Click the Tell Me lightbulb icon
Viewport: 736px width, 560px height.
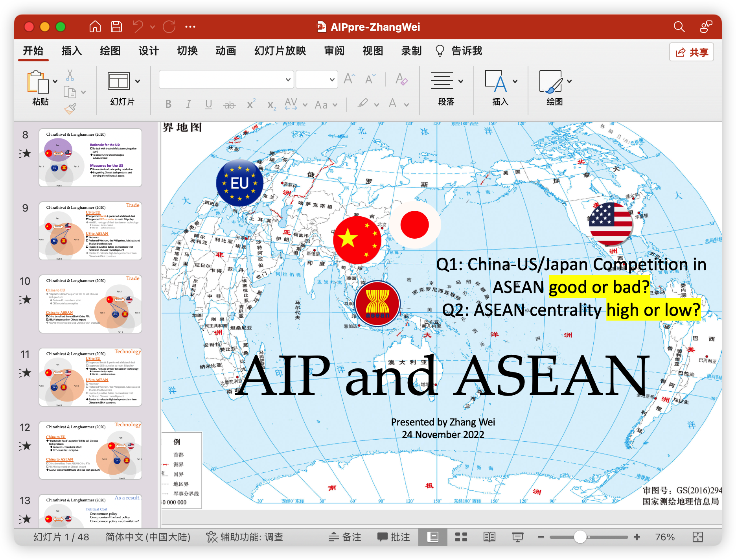tap(440, 51)
